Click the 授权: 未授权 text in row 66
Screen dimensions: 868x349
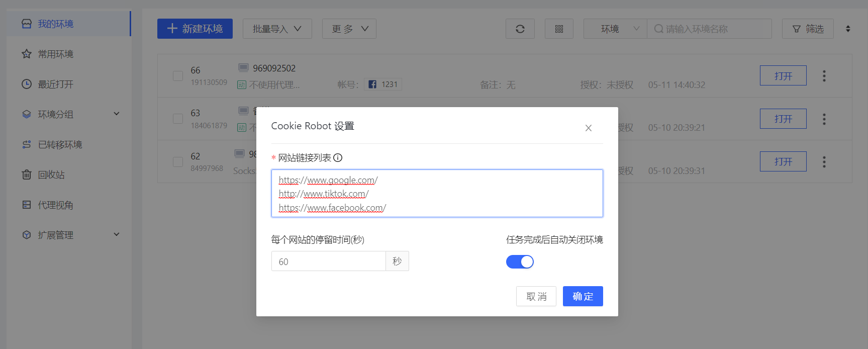(x=607, y=85)
